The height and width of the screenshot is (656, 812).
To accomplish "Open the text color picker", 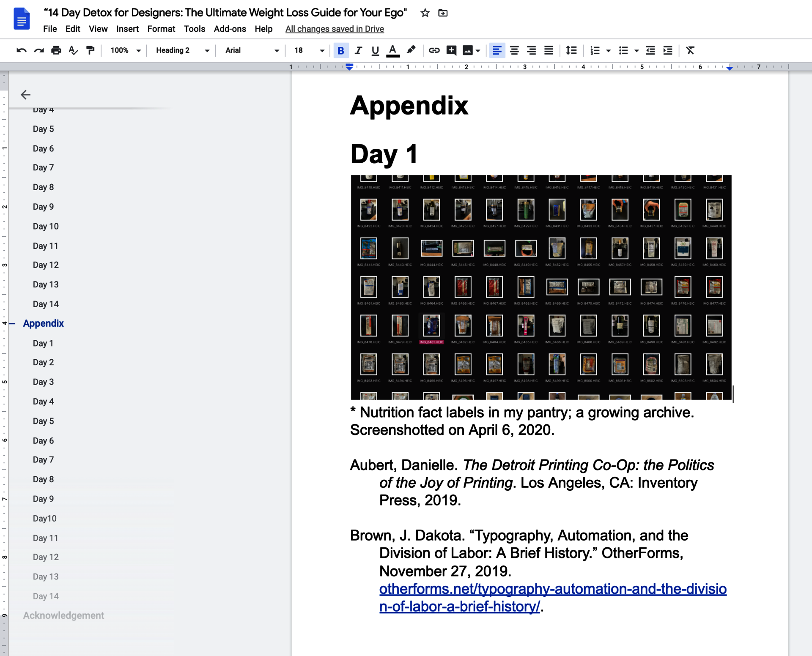I will click(393, 51).
